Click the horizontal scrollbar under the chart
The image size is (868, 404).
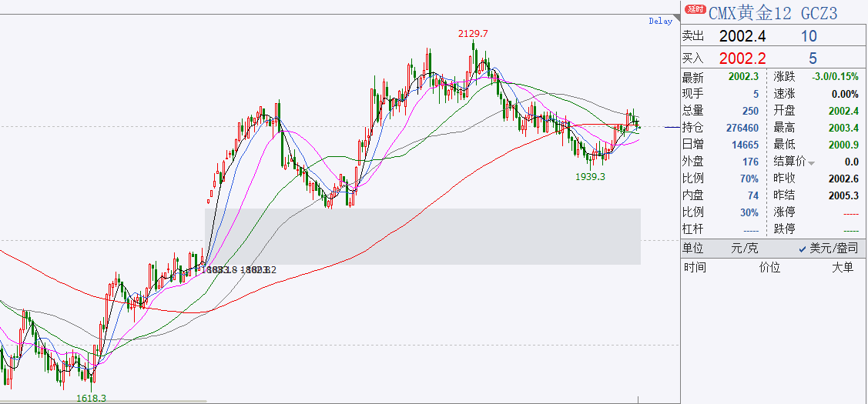(x=103, y=401)
